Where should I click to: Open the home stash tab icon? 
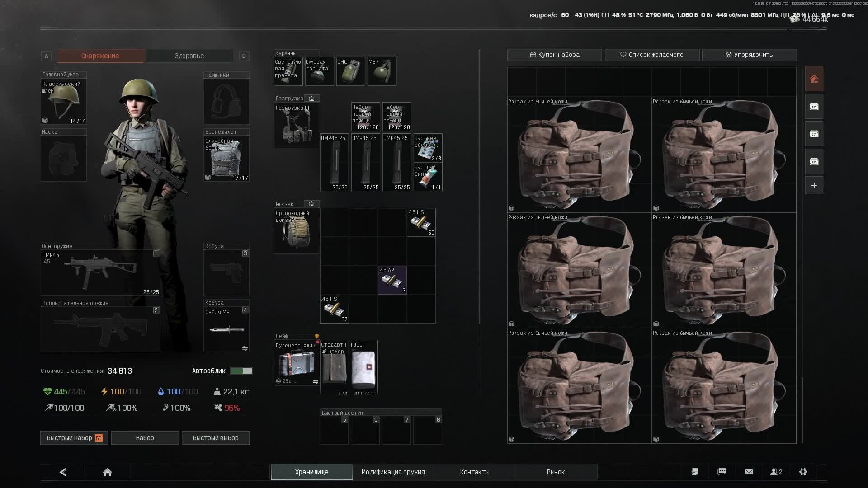point(814,79)
